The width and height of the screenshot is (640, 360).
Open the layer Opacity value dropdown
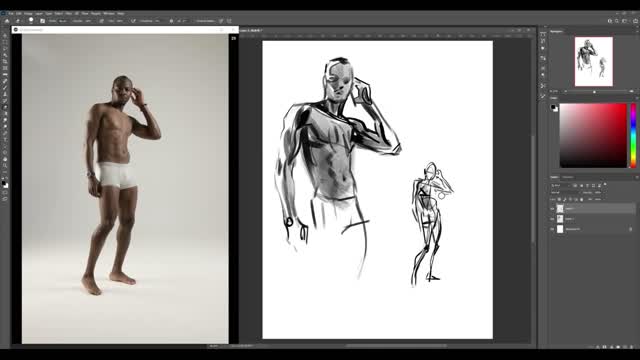(598, 193)
